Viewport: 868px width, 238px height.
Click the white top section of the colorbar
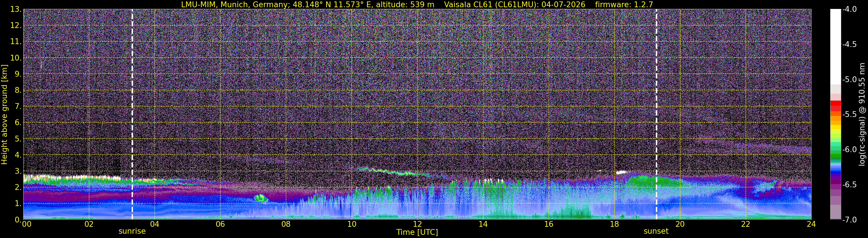point(835,46)
